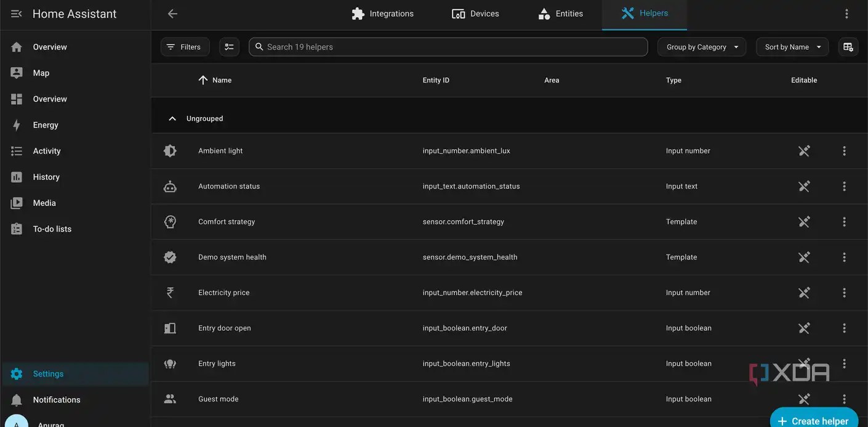Switch to the Integrations tab
Viewport: 868px width, 427px height.
[382, 14]
